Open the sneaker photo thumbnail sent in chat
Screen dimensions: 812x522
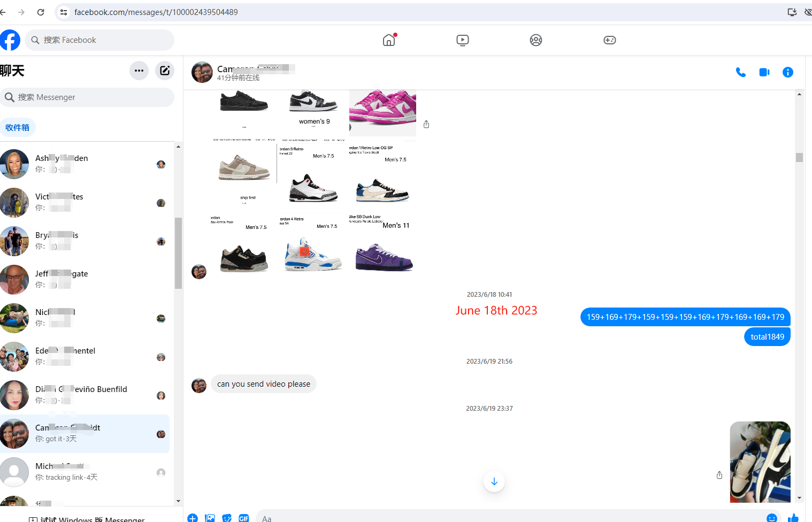[760, 462]
